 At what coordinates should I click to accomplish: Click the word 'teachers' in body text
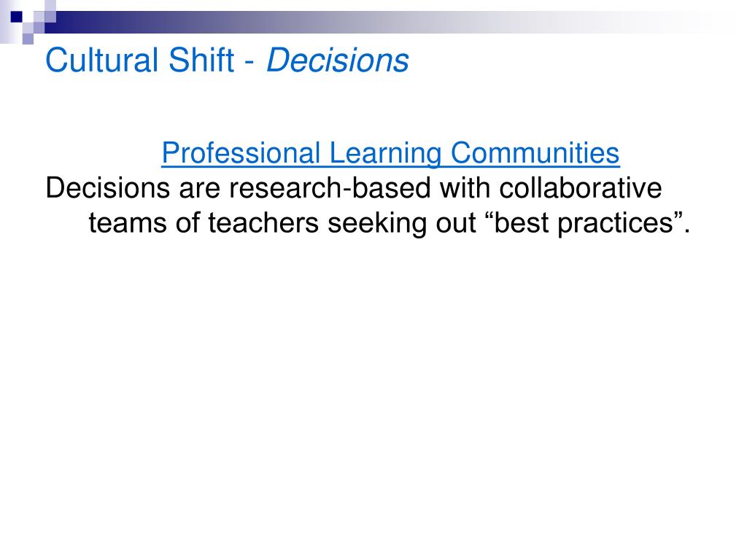[x=263, y=223]
